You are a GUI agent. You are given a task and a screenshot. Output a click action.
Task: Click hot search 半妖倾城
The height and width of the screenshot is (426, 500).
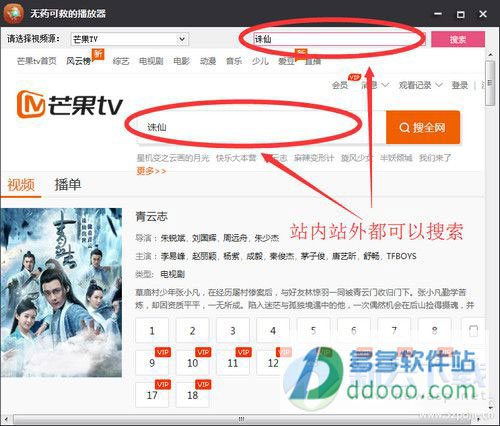[396, 158]
